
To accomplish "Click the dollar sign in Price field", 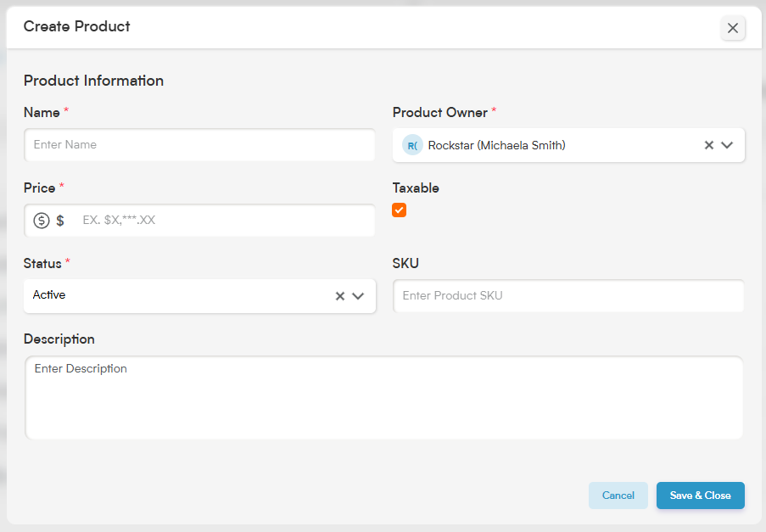I will coord(60,221).
